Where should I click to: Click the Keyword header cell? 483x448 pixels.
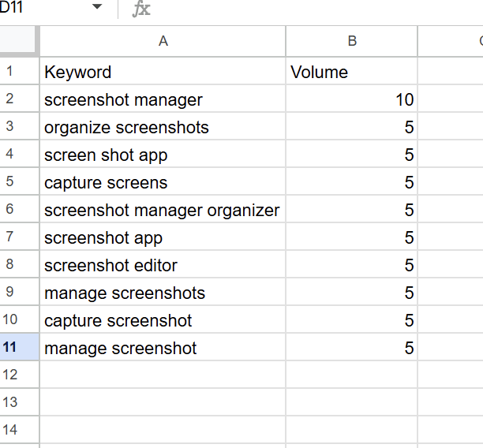(163, 73)
